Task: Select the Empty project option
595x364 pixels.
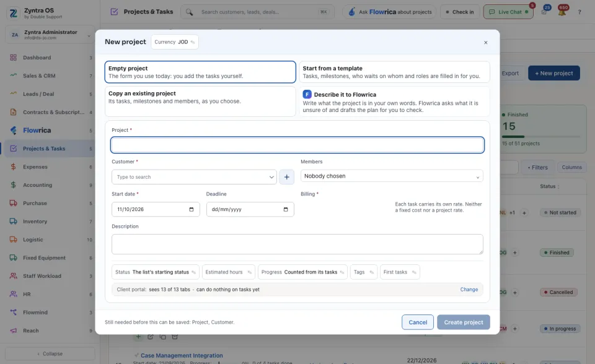Action: click(x=200, y=72)
